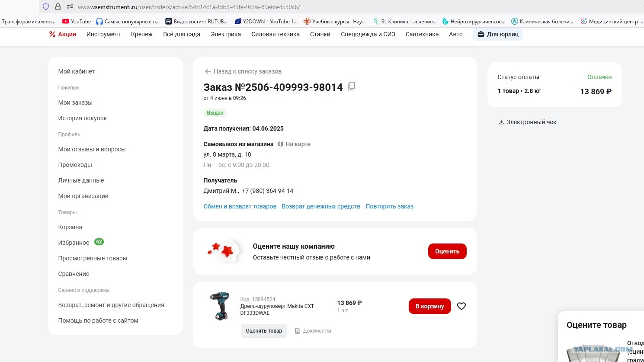
Task: Open Мои организации
Action: (83, 196)
